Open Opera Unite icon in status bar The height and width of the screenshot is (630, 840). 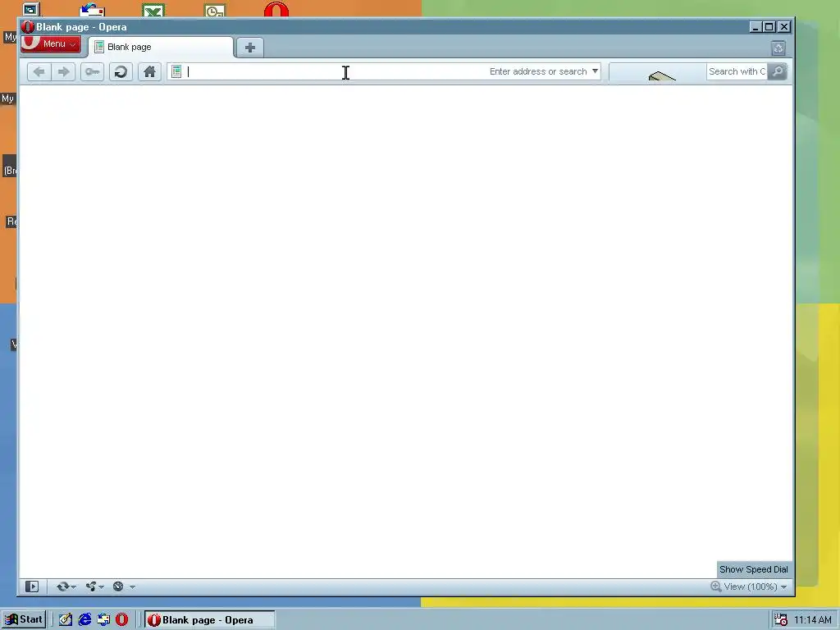pos(91,587)
